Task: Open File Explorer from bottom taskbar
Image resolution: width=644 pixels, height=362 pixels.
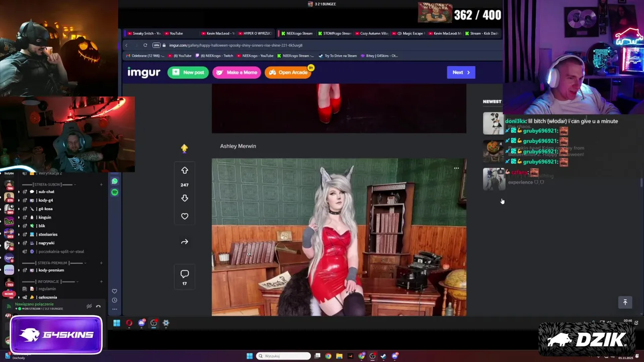Action: click(339, 356)
